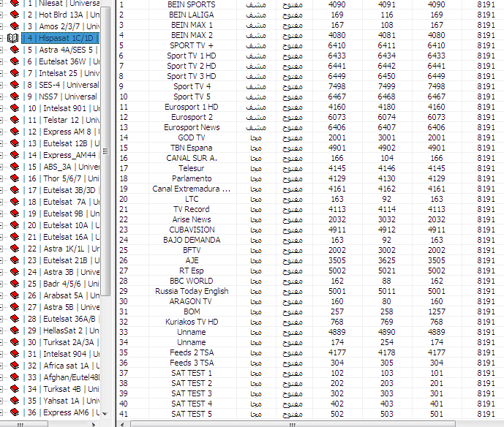
Task: Click the red book icon beside Eutelsat 3B/3D
Action: pyautogui.click(x=15, y=190)
